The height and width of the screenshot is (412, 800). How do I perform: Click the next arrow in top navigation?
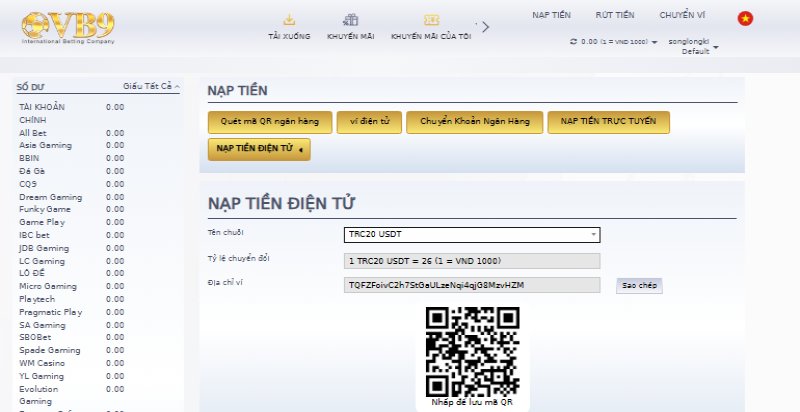coord(485,27)
